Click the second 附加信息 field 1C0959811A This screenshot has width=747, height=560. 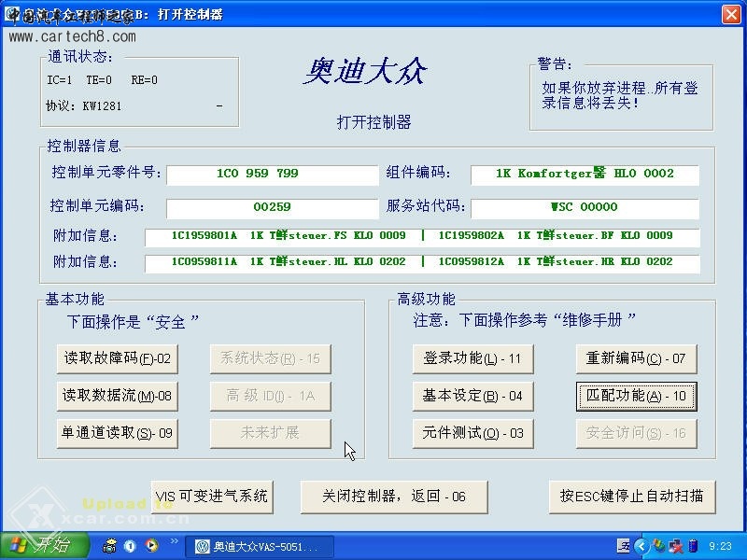click(x=422, y=263)
